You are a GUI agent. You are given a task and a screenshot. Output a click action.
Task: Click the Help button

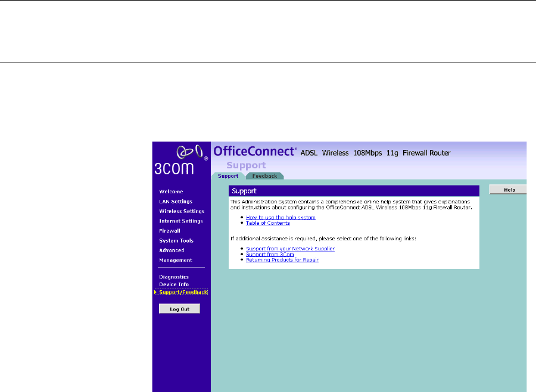pyautogui.click(x=509, y=190)
